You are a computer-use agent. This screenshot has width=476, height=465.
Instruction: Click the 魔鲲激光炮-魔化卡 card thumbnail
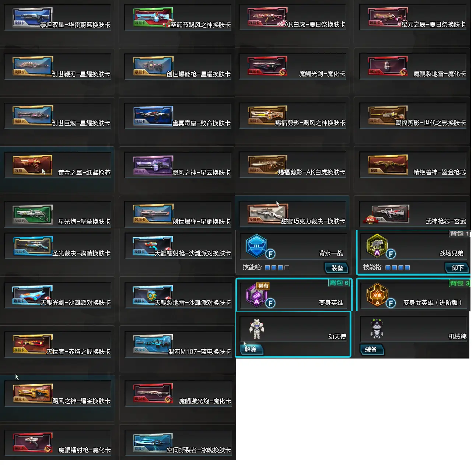[x=153, y=394]
